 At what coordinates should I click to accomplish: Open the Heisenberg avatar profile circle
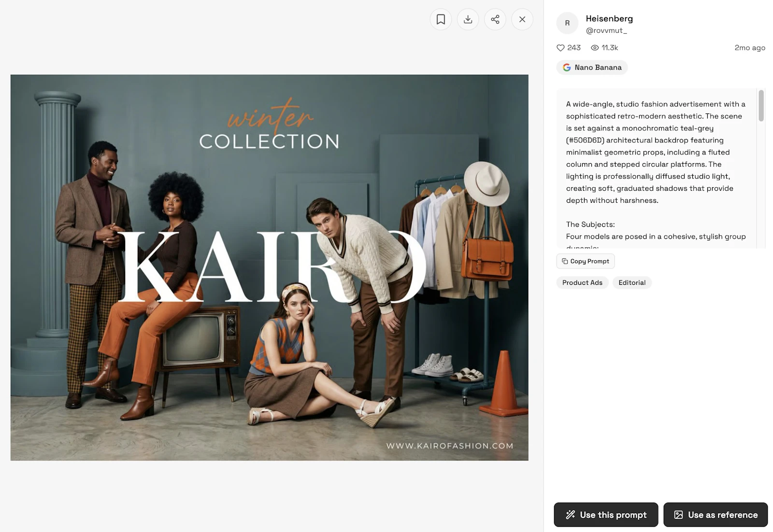pos(567,23)
